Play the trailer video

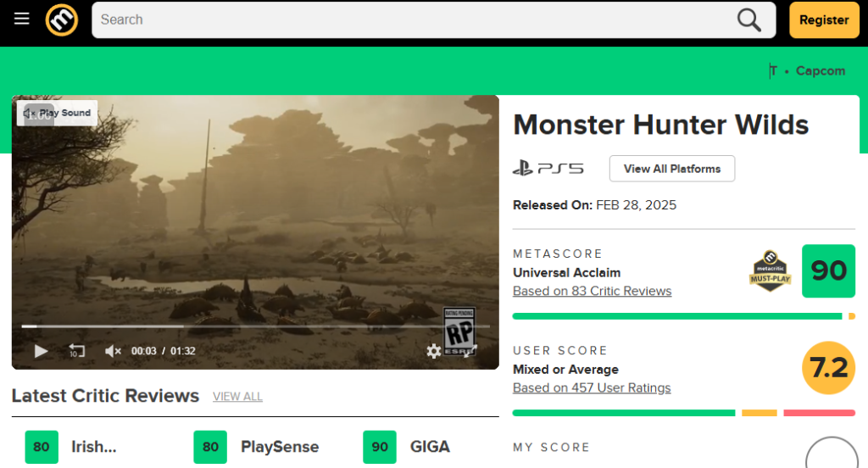[41, 351]
